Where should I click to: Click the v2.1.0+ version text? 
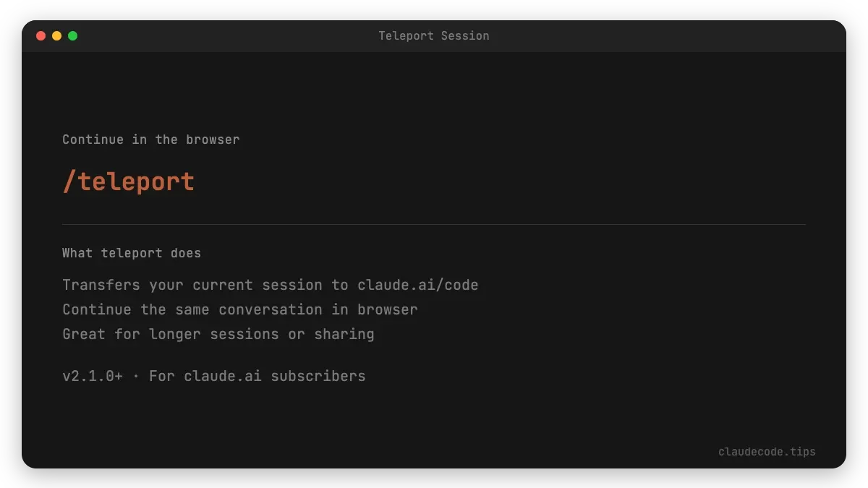coord(93,376)
